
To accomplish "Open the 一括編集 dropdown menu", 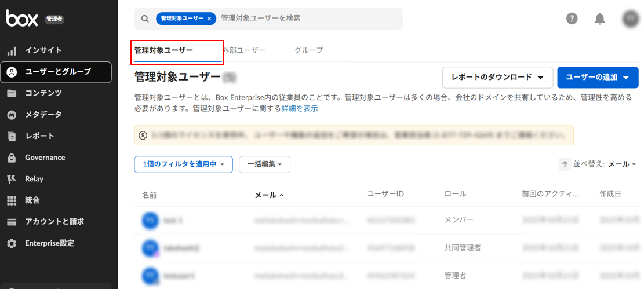I will 264,164.
